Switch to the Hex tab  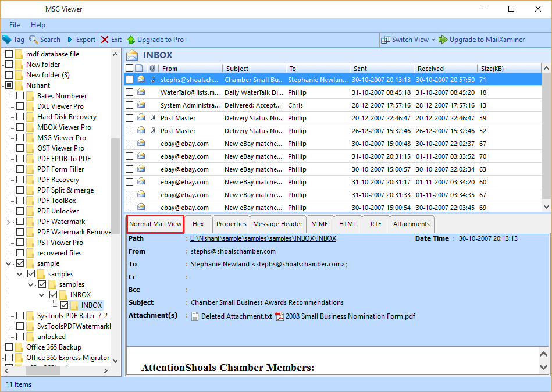(x=198, y=224)
